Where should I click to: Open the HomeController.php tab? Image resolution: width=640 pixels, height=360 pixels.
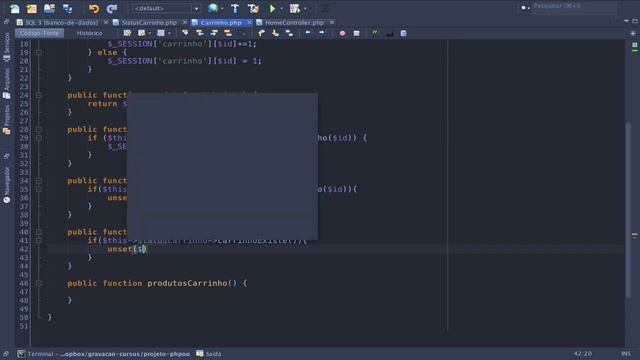coord(294,22)
